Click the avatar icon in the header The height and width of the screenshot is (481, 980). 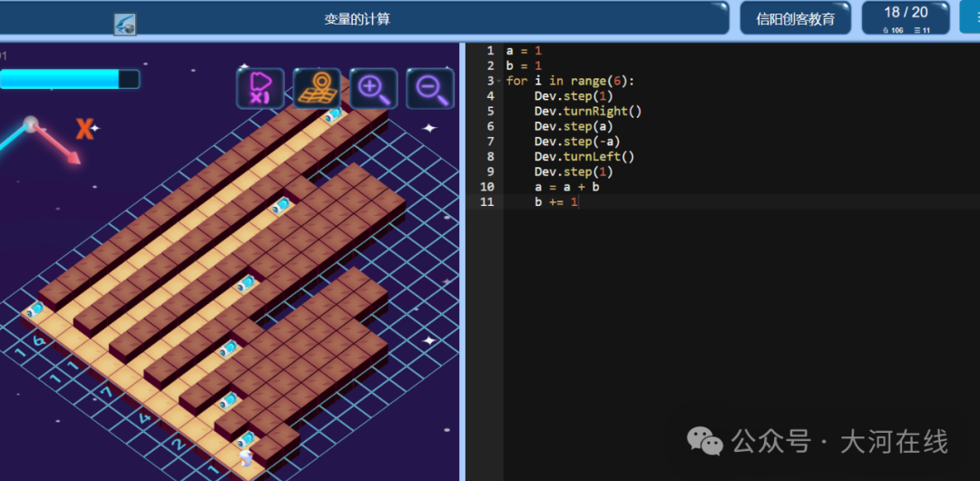pos(125,25)
